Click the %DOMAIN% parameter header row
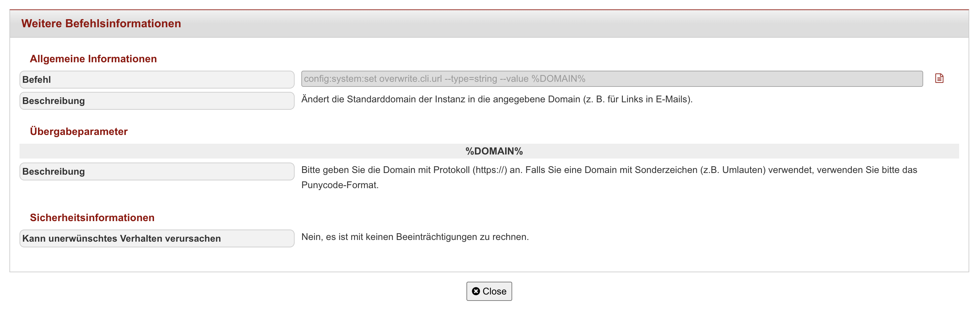The height and width of the screenshot is (313, 980). click(489, 151)
